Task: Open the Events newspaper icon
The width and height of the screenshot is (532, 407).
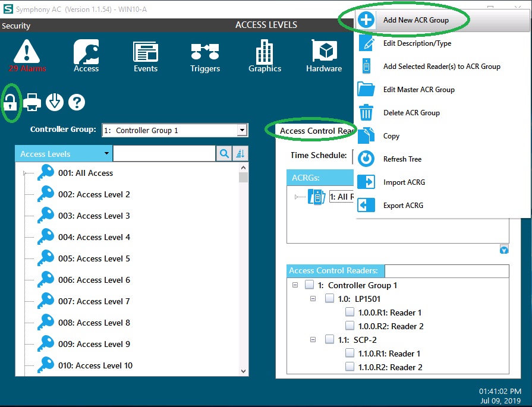Action: (146, 52)
